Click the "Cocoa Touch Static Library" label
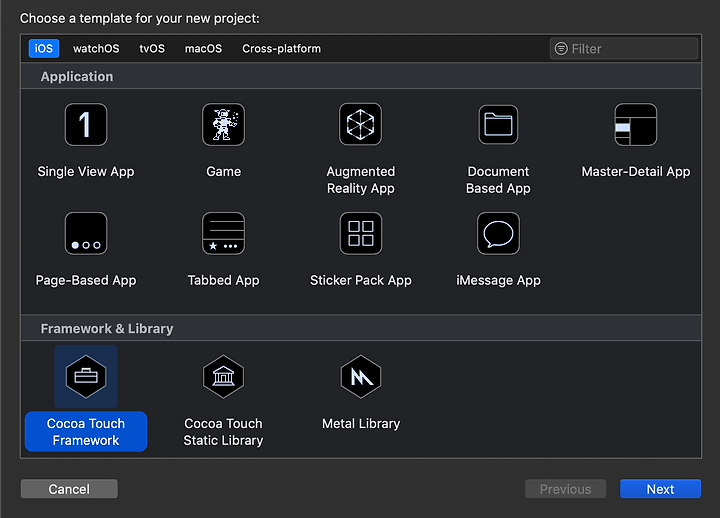Screen dimensions: 720x518 click(223, 432)
